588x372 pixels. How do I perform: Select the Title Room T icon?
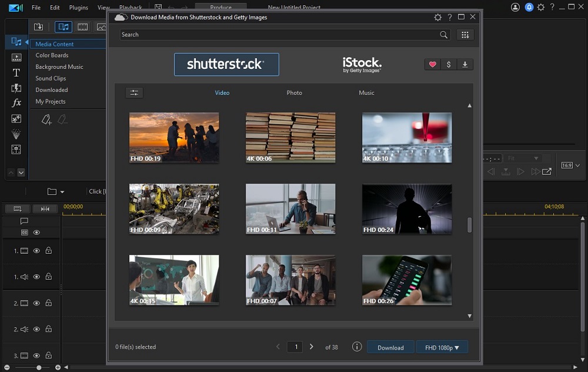point(16,73)
